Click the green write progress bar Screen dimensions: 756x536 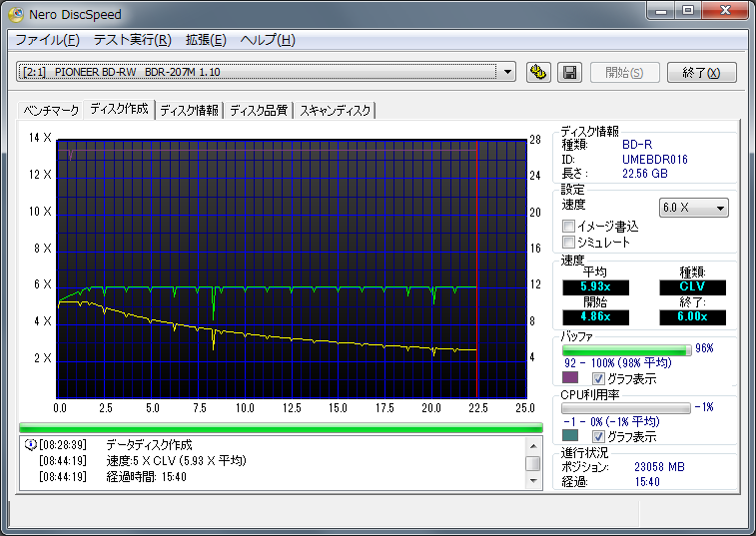(x=281, y=427)
